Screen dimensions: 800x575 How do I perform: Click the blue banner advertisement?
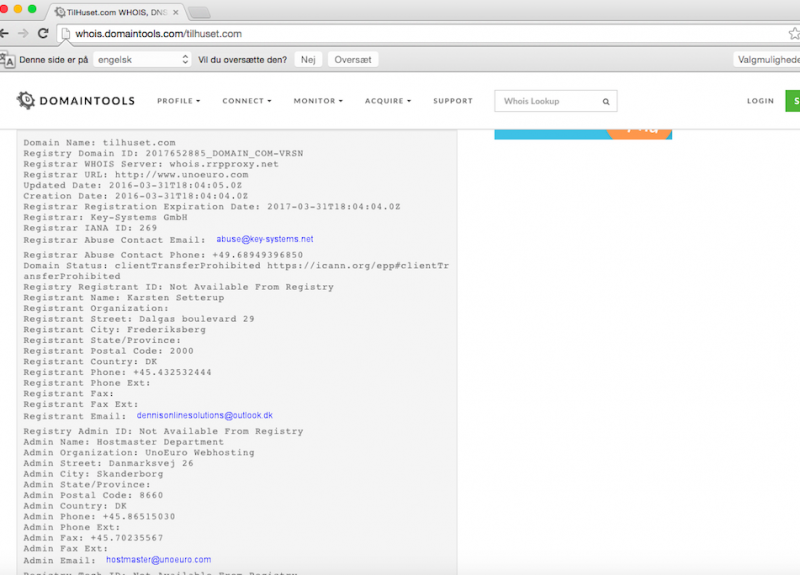tap(583, 134)
